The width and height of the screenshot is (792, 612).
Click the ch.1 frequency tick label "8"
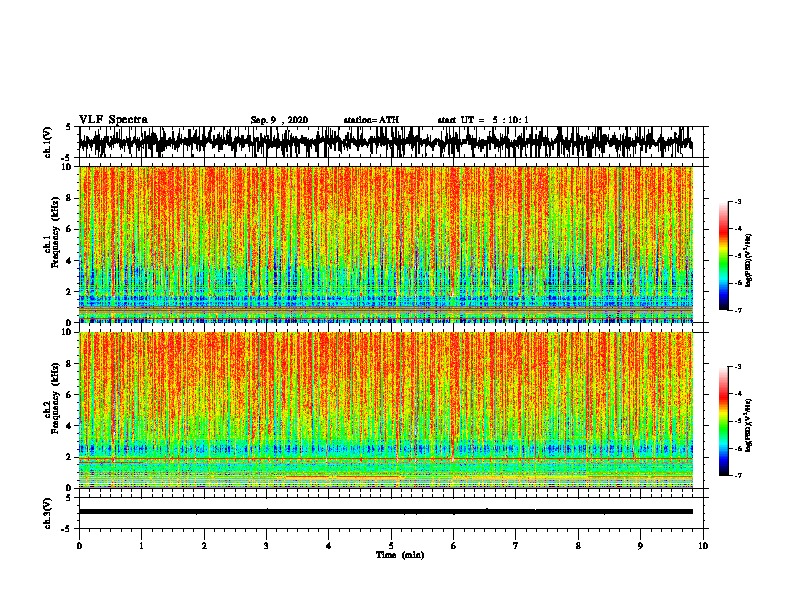point(69,198)
